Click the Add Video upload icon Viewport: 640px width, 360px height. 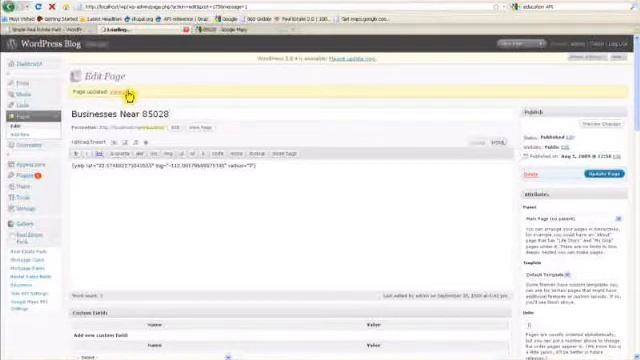click(125, 142)
